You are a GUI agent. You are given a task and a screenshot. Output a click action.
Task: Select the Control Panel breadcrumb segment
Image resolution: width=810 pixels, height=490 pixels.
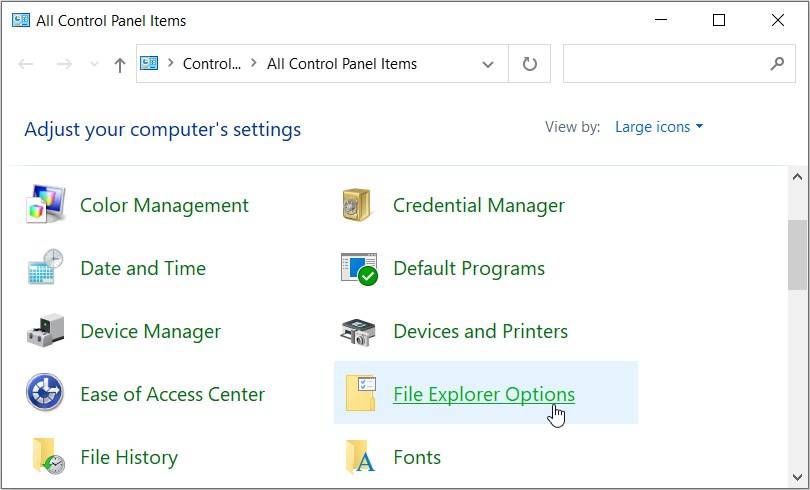point(212,64)
